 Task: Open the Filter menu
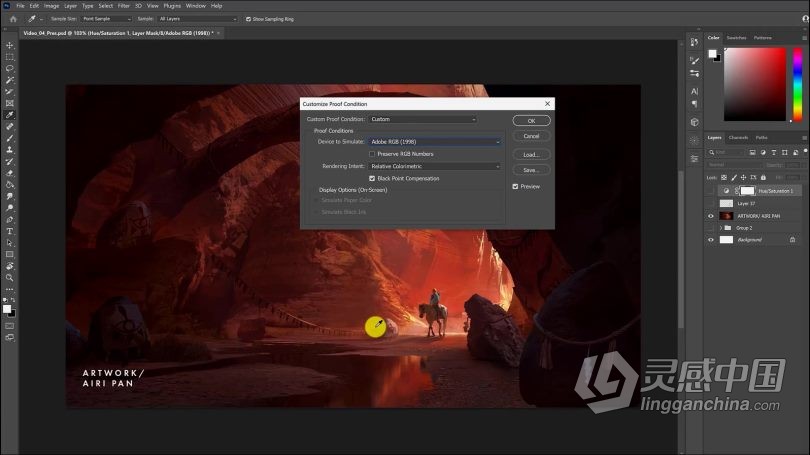(123, 6)
